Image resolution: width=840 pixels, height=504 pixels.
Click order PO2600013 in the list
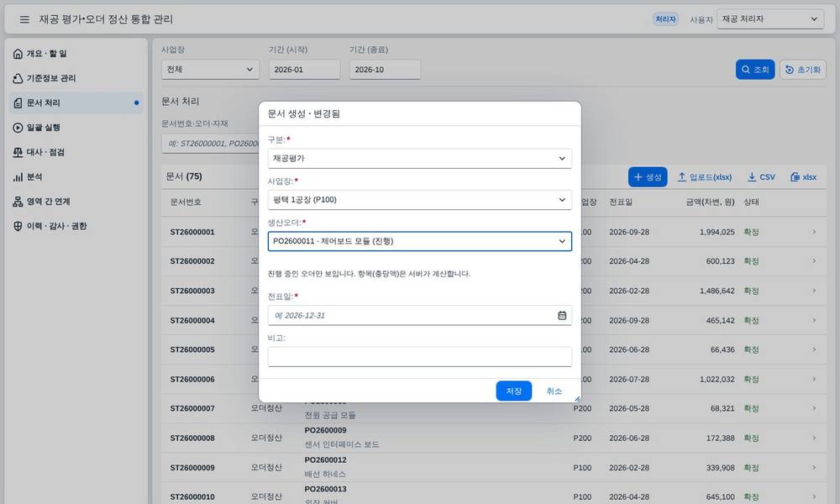325,489
